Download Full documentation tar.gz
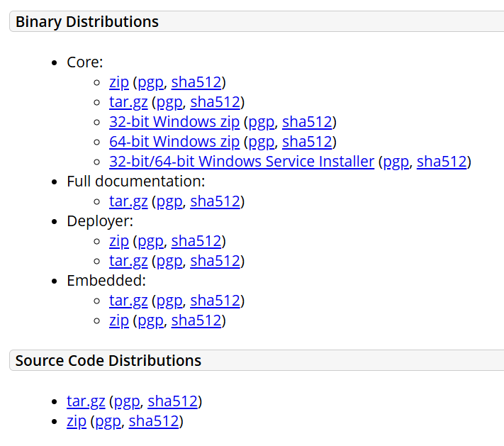The width and height of the screenshot is (504, 446). point(128,201)
